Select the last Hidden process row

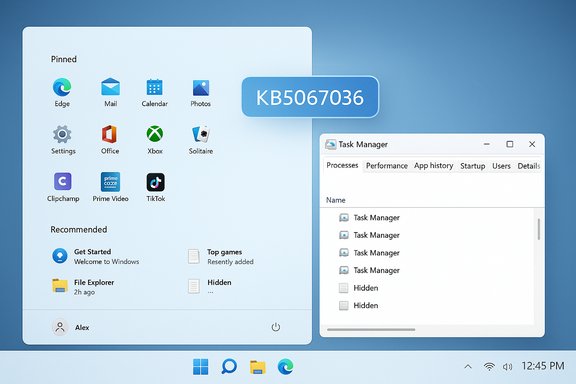[x=428, y=305]
